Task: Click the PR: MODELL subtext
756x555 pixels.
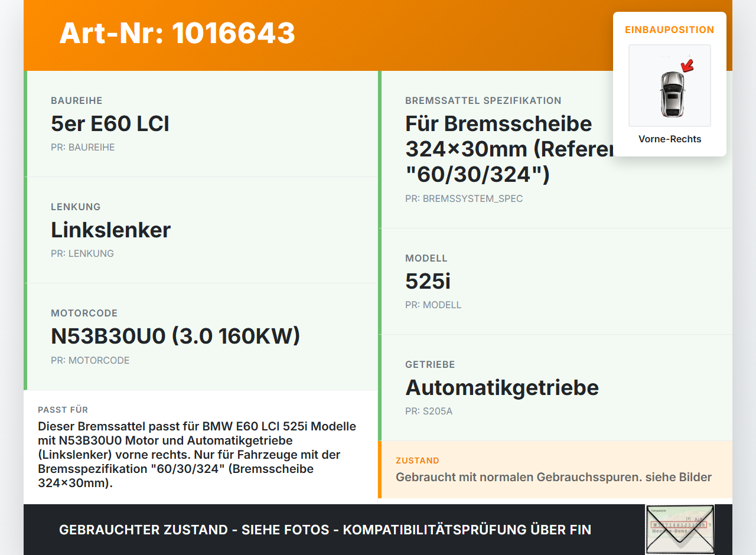Action: 433,305
